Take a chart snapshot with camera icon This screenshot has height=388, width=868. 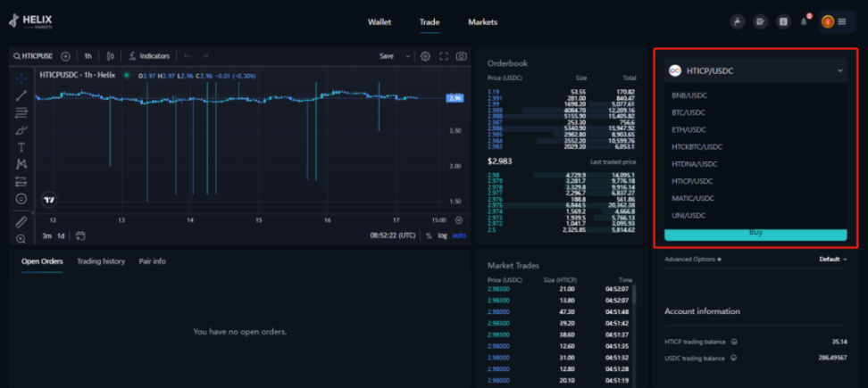pyautogui.click(x=461, y=56)
